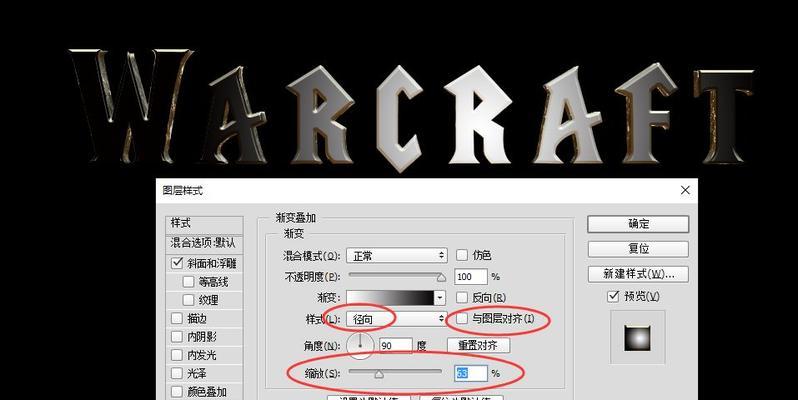This screenshot has height=400, width=798.
Task: Uncheck 斜面和浮雕 style checkbox
Action: [177, 263]
